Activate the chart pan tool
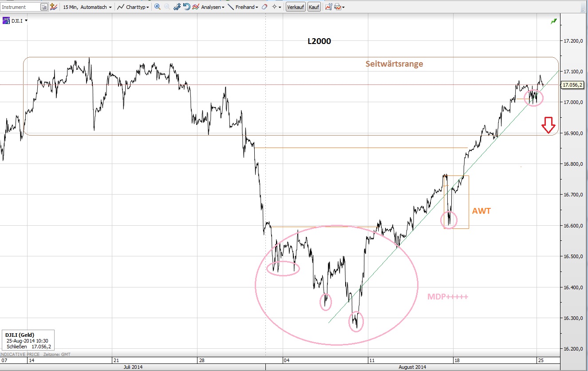The image size is (588, 371). point(177,7)
